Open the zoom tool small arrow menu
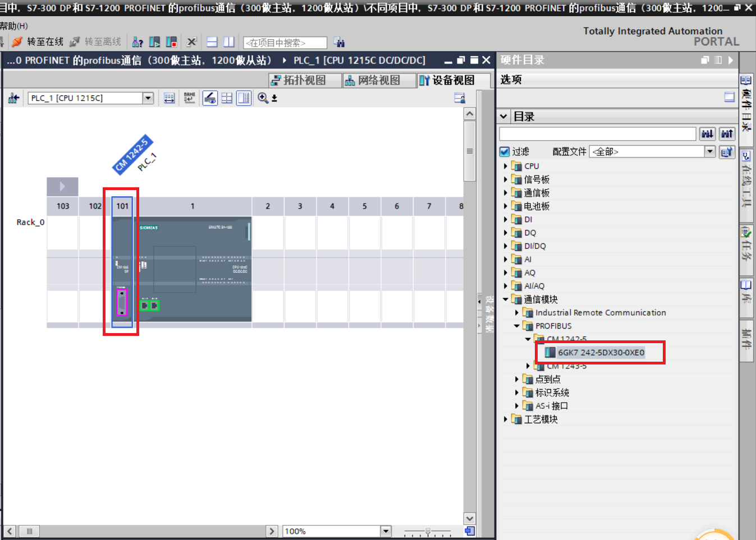Viewport: 756px width, 540px height. pos(274,98)
